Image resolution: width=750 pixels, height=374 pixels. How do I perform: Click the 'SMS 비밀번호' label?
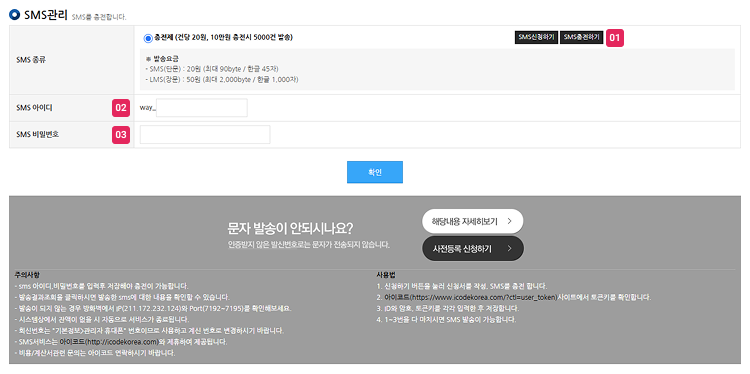[x=37, y=134]
